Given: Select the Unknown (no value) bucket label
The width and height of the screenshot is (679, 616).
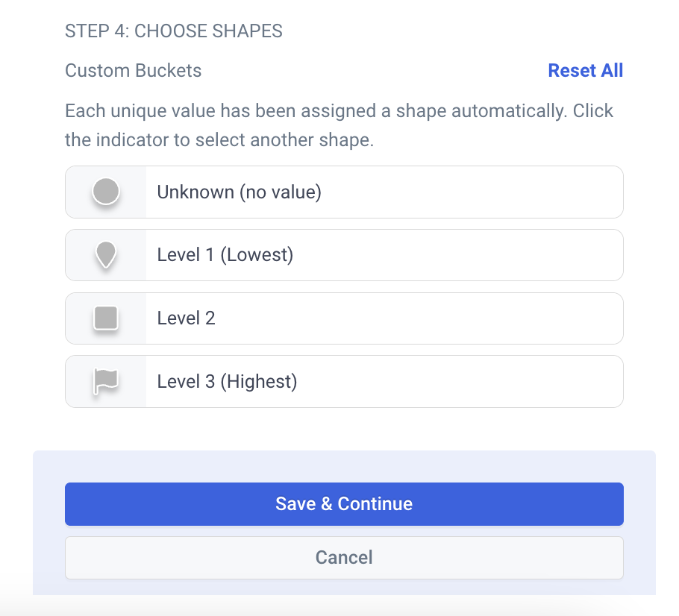Looking at the screenshot, I should click(239, 192).
